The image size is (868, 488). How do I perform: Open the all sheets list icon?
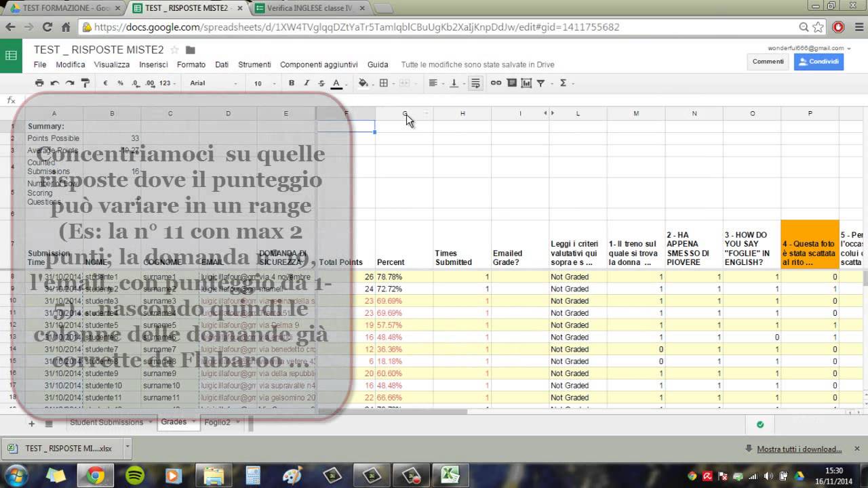point(49,424)
